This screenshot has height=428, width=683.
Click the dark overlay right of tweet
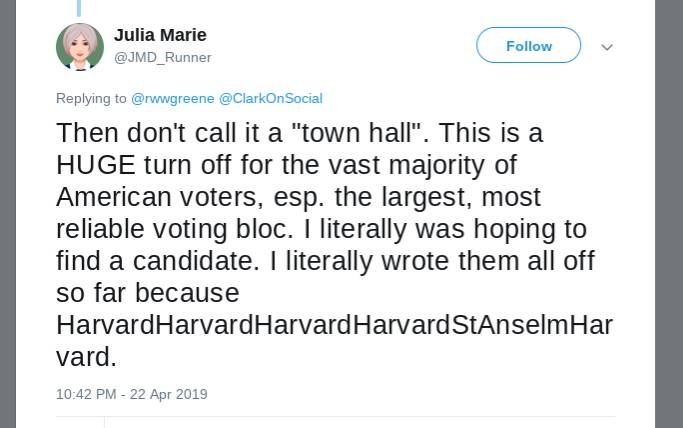click(669, 214)
